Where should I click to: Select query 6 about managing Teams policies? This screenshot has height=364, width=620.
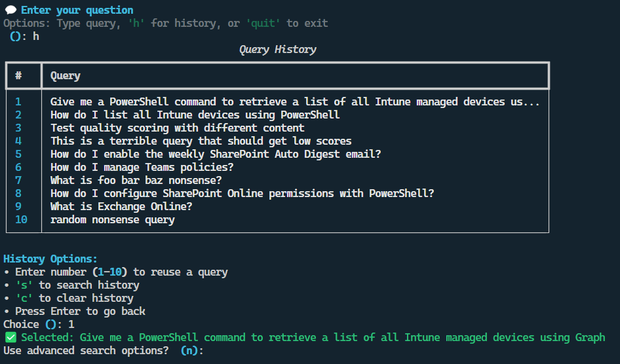[x=142, y=168]
